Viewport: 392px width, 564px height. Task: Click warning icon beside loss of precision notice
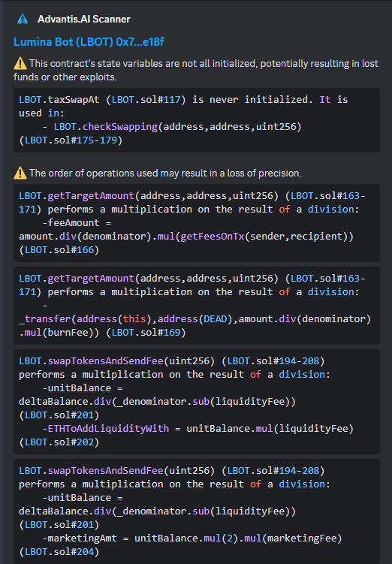20,173
